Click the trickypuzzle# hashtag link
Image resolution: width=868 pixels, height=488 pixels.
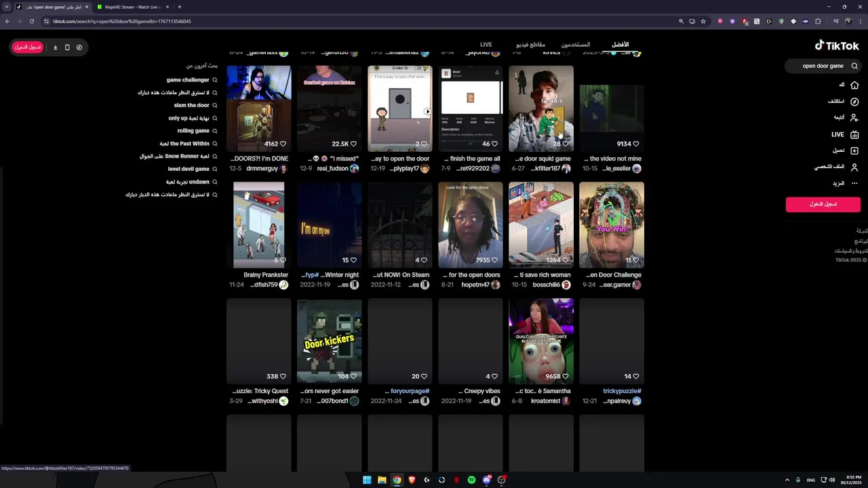click(x=622, y=391)
